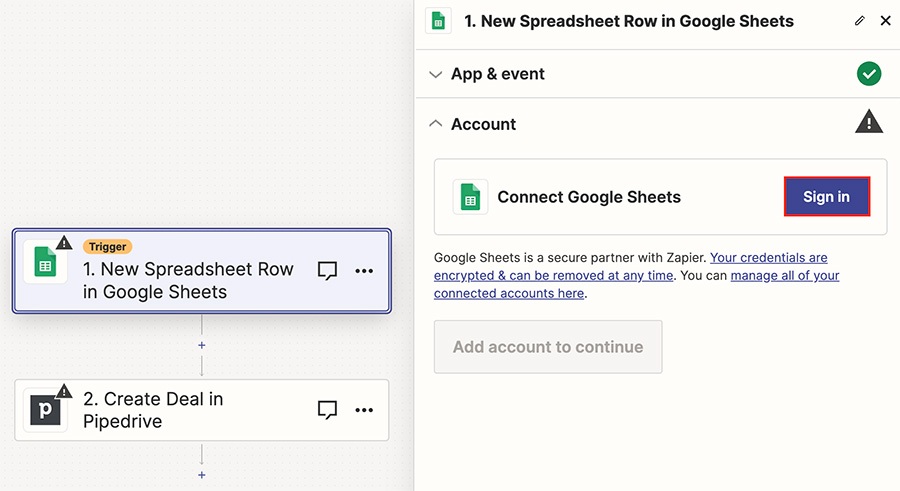Click the panel title '1. New Spreadsheet Row in Google Sheets'
This screenshot has width=900, height=491.
click(629, 21)
